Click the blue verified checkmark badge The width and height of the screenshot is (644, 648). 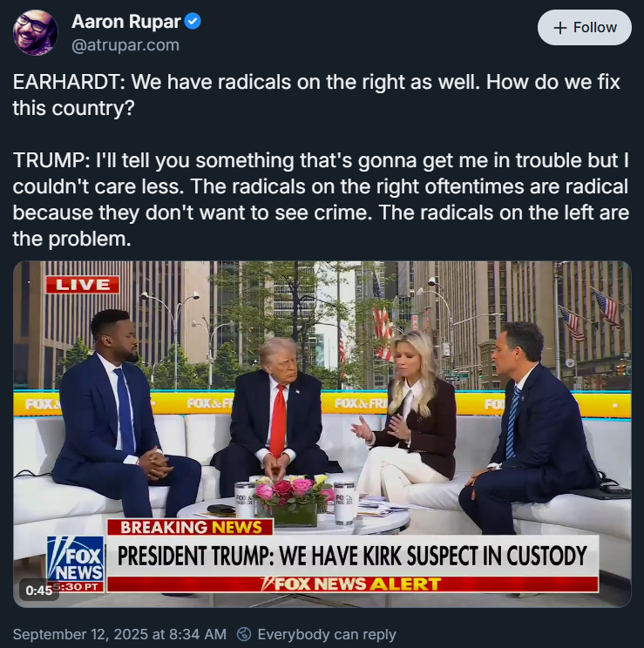point(193,21)
